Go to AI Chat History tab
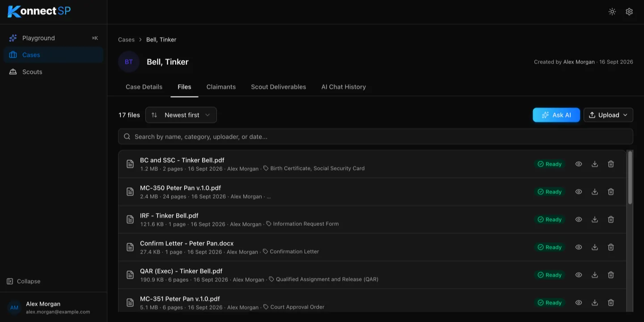Screen dimensions: 644x322 [x=343, y=87]
